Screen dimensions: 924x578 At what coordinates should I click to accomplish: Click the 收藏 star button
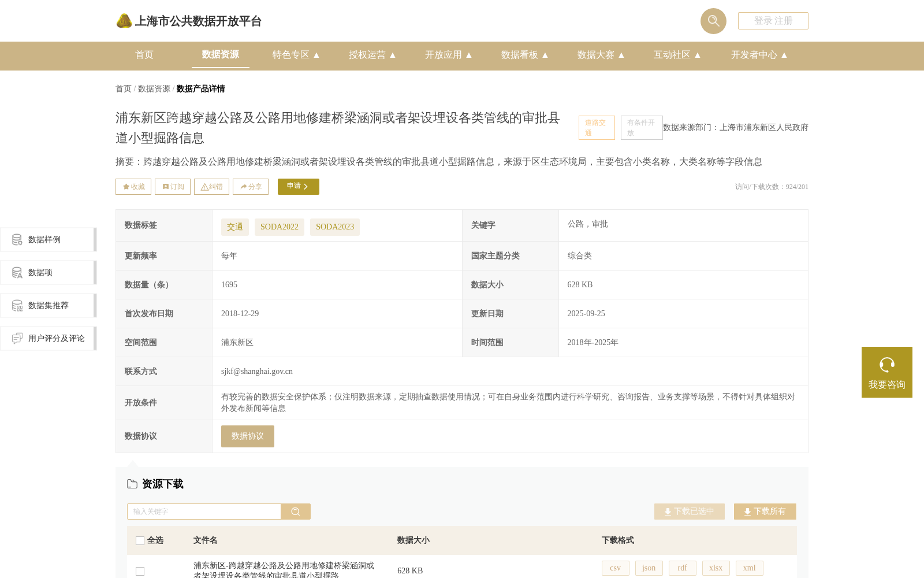[x=133, y=187]
